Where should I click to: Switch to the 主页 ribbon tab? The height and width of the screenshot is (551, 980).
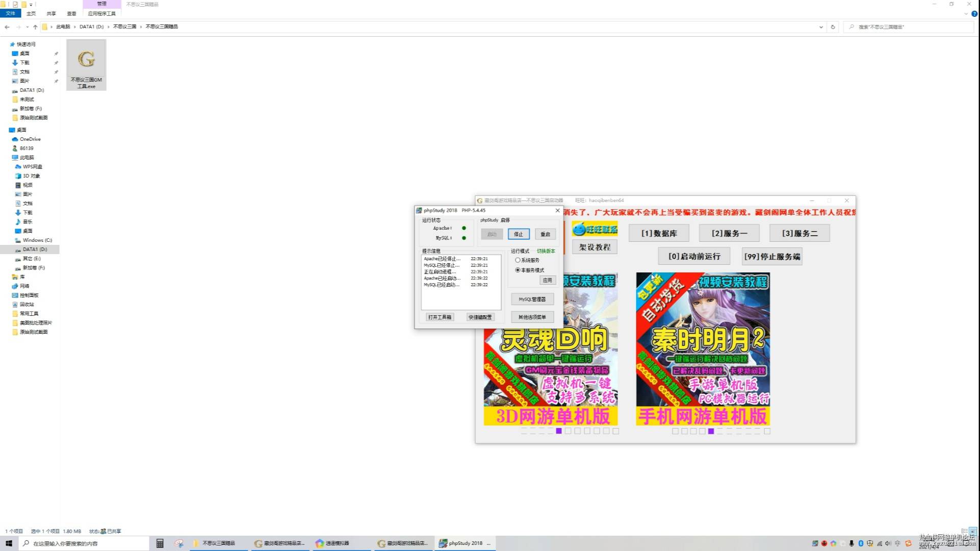31,14
